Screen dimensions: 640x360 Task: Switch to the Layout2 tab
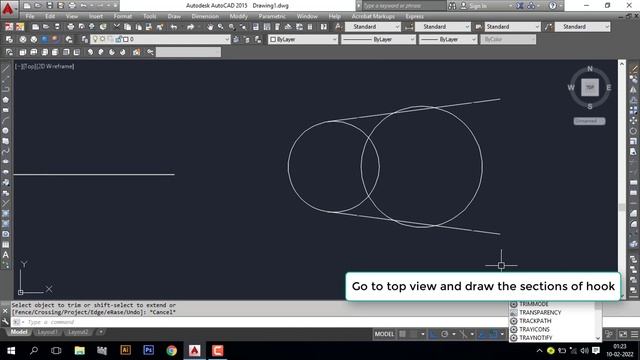pyautogui.click(x=78, y=332)
